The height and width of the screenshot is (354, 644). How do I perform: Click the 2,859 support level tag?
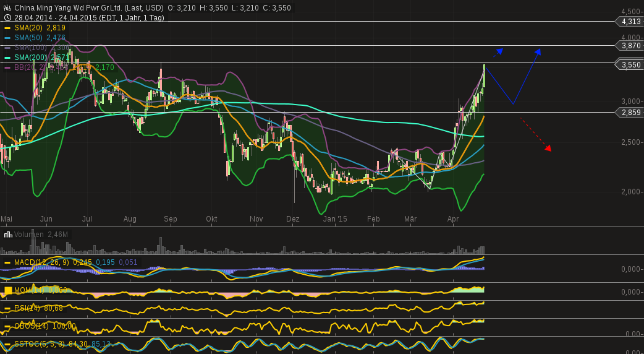(x=630, y=112)
